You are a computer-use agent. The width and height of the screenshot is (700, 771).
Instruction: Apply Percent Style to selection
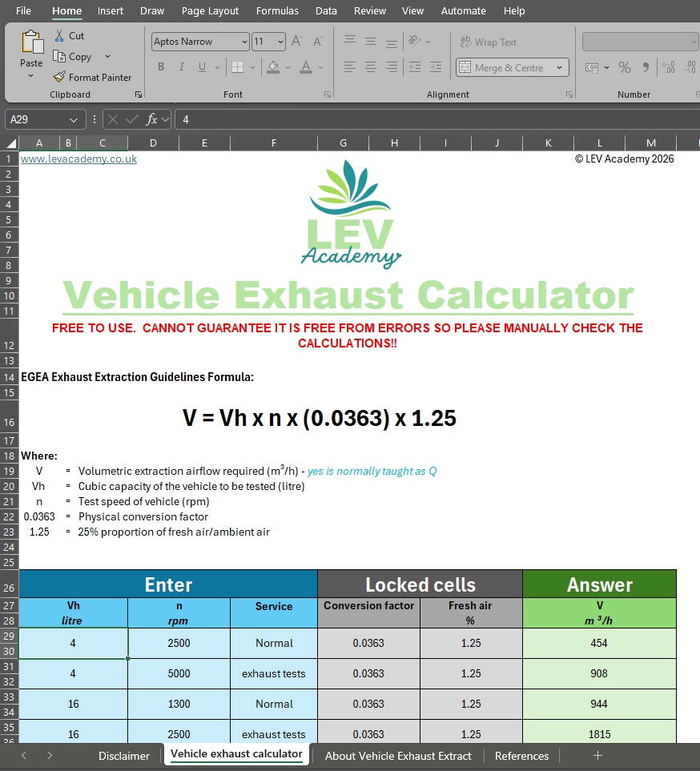625,67
